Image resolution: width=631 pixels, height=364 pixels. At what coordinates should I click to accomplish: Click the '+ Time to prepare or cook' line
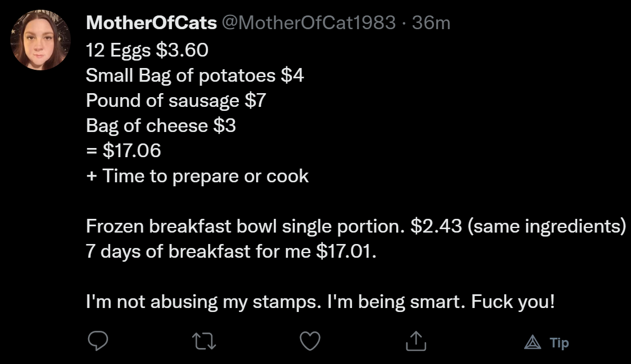[197, 176]
